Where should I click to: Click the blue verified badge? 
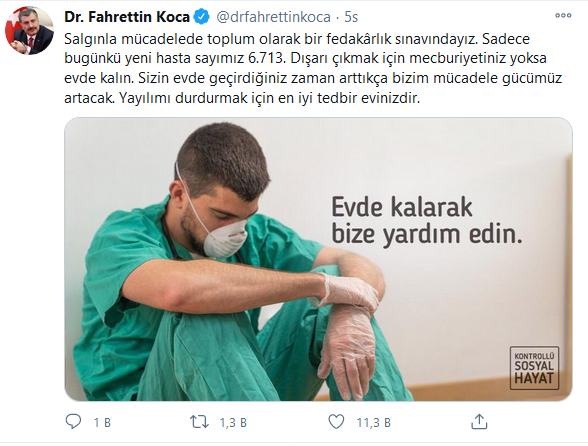pos(201,17)
